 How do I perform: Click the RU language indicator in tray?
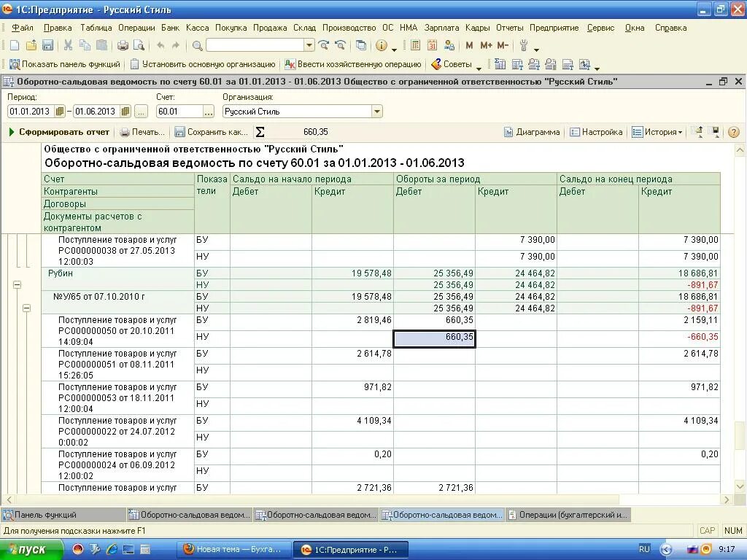645,549
